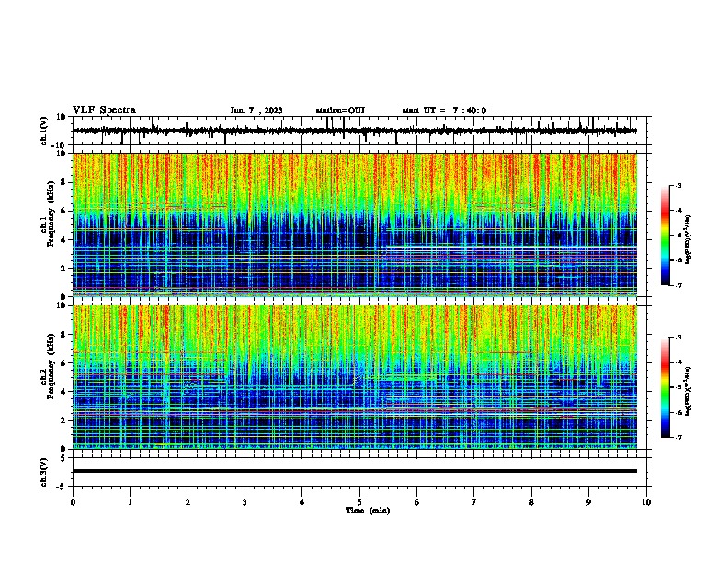Click the "-5" tick of ch.3(V) axis
This screenshot has height=563, width=728.
[x=62, y=487]
